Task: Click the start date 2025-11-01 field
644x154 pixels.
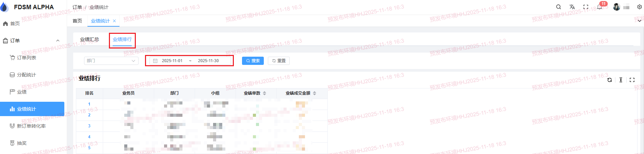Action: tap(172, 61)
